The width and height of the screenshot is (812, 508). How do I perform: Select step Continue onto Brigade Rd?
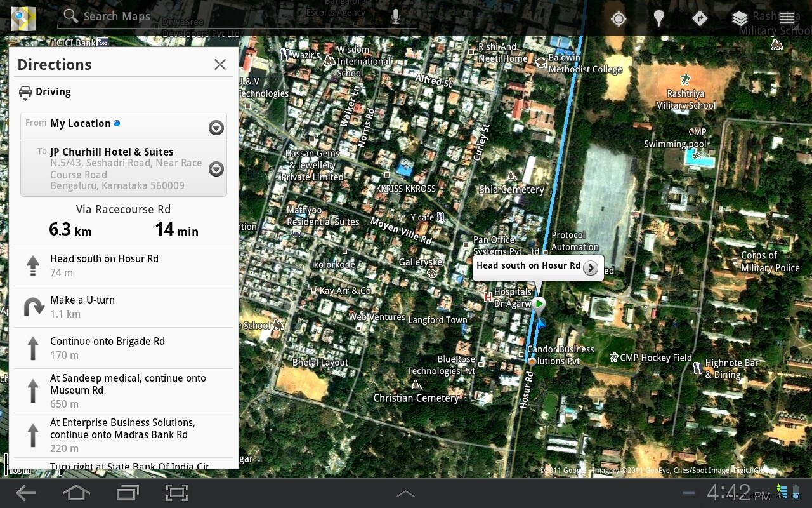point(124,348)
